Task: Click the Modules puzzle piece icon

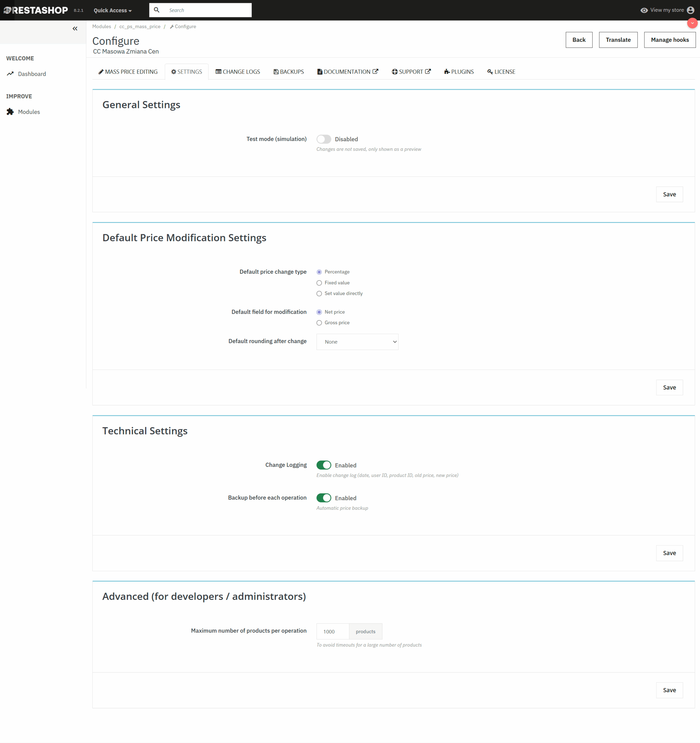Action: coord(10,112)
